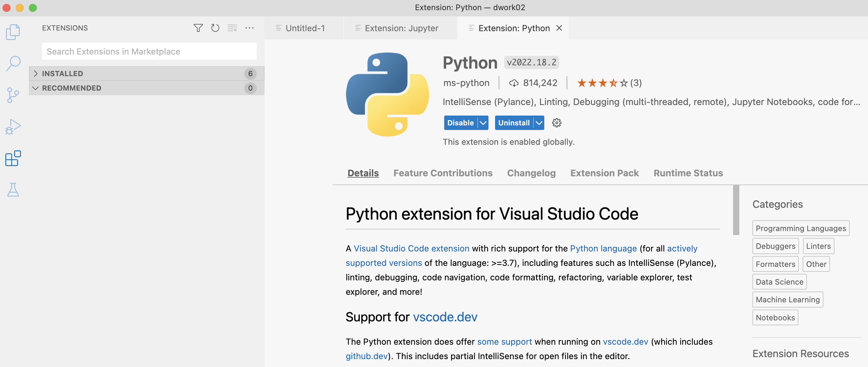Viewport: 868px width, 367px height.
Task: Open the Run and Debug view
Action: [13, 127]
